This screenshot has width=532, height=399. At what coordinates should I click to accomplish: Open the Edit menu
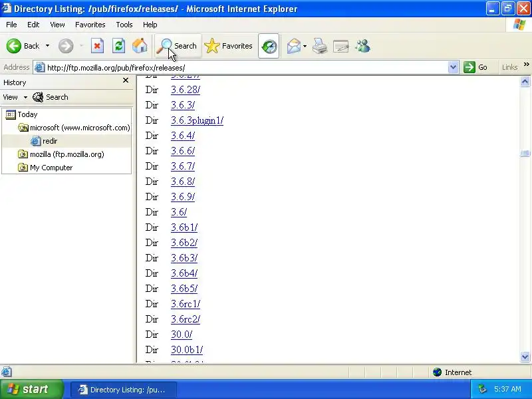click(x=33, y=25)
